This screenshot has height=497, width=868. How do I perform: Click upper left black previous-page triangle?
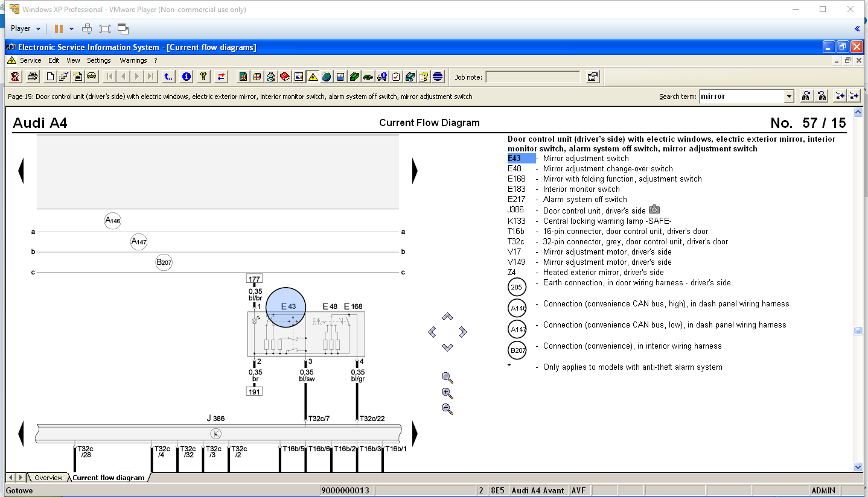tap(21, 171)
